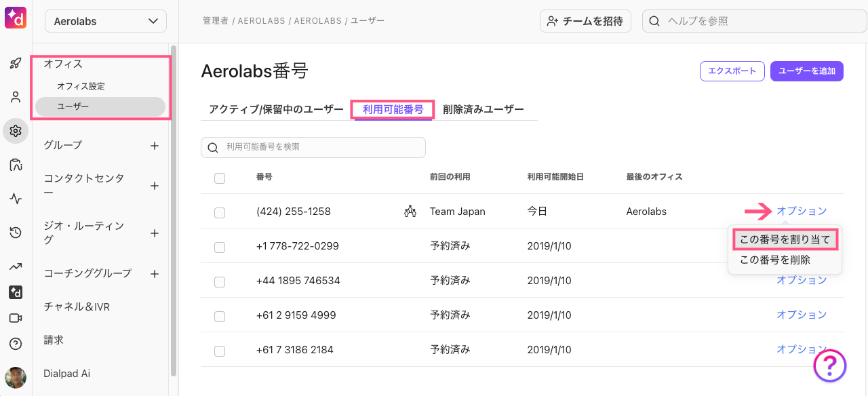Open the clipboard icon in sidebar
Screen dimensions: 868x396
click(x=16, y=165)
